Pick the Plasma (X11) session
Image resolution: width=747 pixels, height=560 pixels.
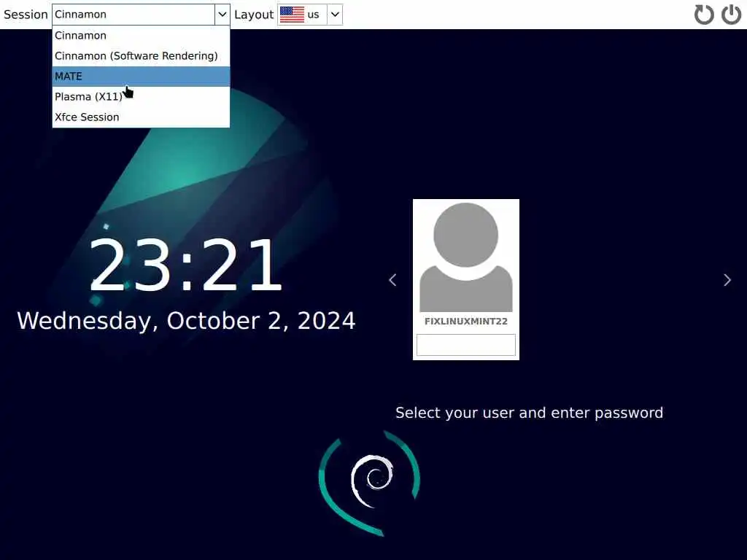tap(141, 97)
